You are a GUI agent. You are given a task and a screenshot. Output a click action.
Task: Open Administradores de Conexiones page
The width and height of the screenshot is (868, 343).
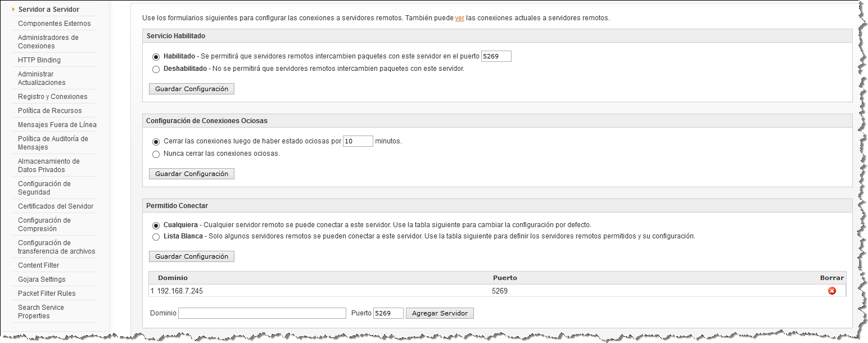coord(48,42)
